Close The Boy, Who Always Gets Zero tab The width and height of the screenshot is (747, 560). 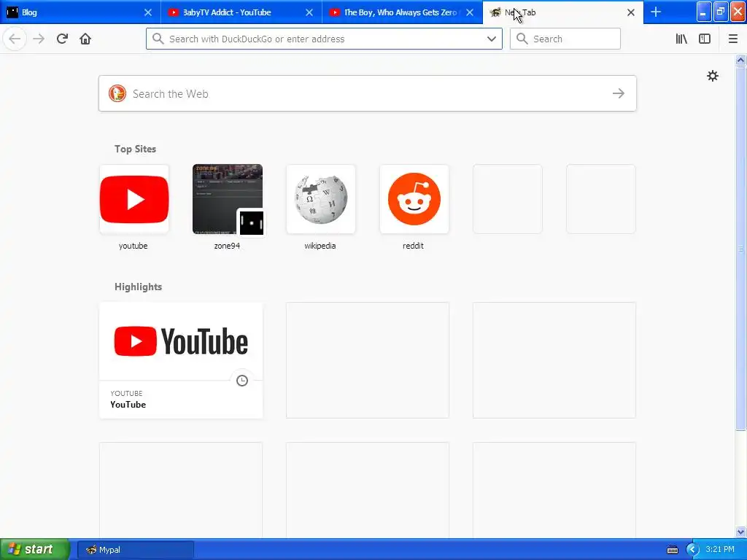coord(470,12)
